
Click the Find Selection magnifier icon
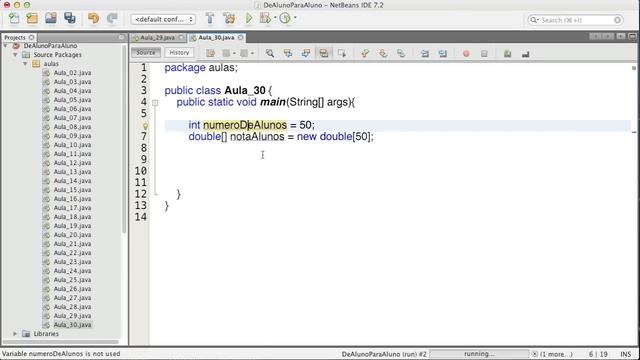tap(270, 53)
